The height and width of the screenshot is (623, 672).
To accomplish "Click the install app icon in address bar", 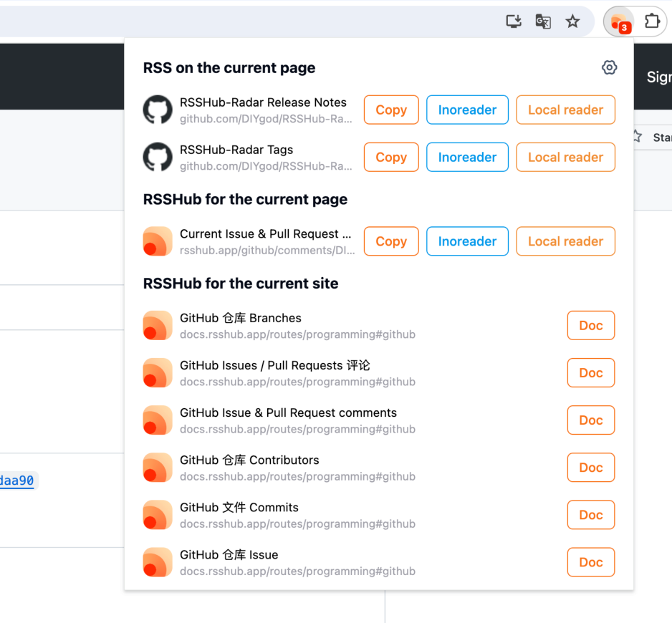I will click(514, 21).
